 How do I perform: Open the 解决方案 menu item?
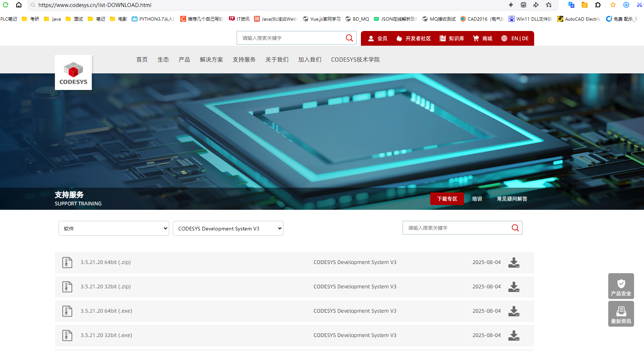[x=211, y=59]
